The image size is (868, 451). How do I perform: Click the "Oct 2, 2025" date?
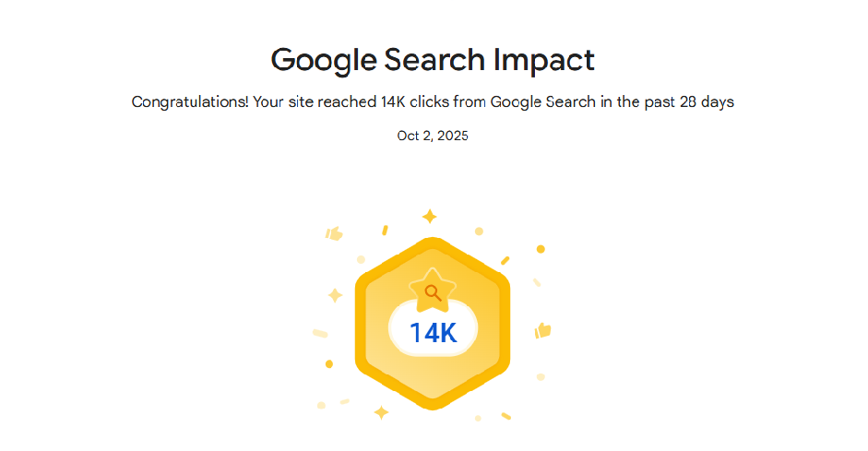point(433,136)
